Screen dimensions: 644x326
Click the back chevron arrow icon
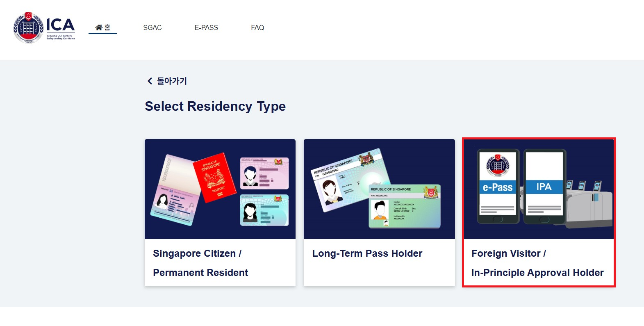point(150,81)
